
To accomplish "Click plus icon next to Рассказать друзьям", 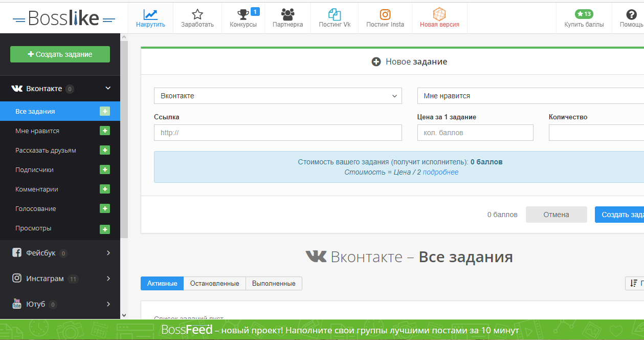I will click(x=105, y=150).
